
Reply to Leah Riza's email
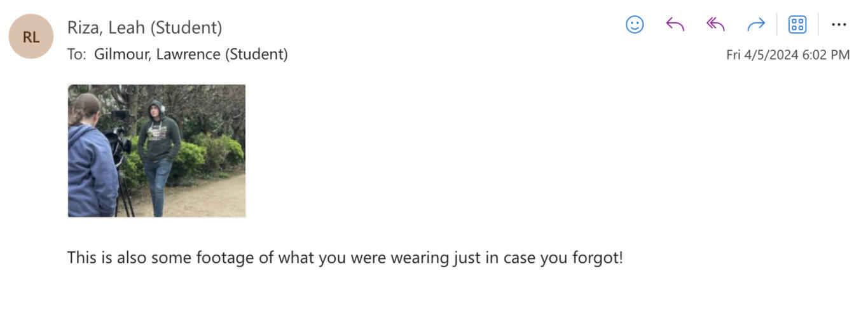675,25
